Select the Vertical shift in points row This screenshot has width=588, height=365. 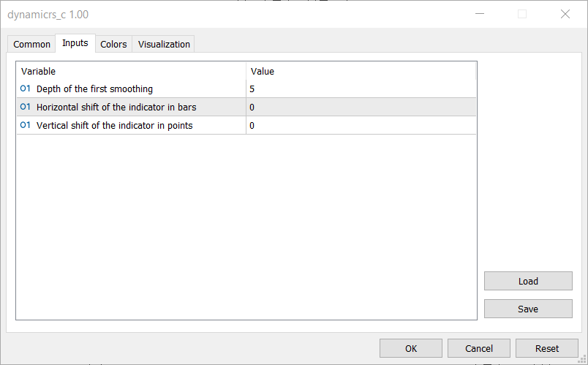(115, 126)
